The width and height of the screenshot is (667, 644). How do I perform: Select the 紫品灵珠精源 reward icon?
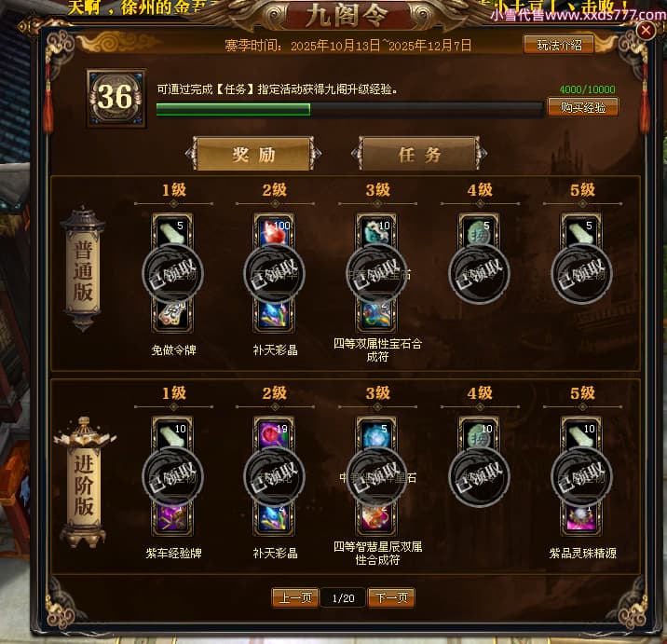(581, 518)
